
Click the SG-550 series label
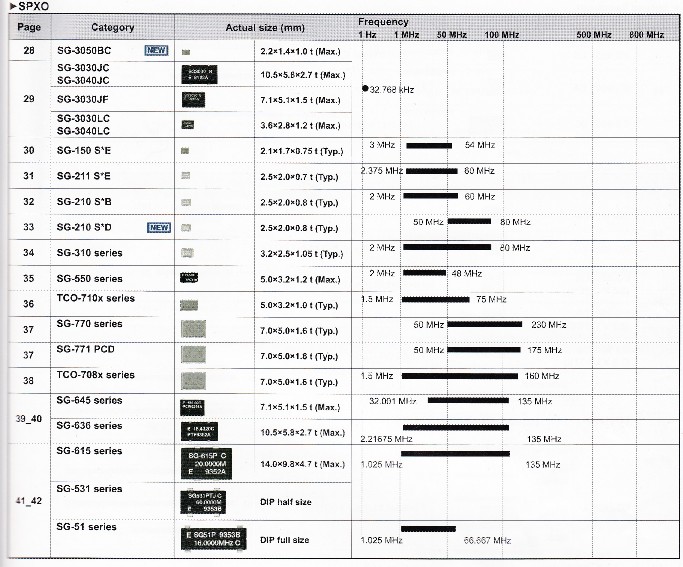(90, 278)
